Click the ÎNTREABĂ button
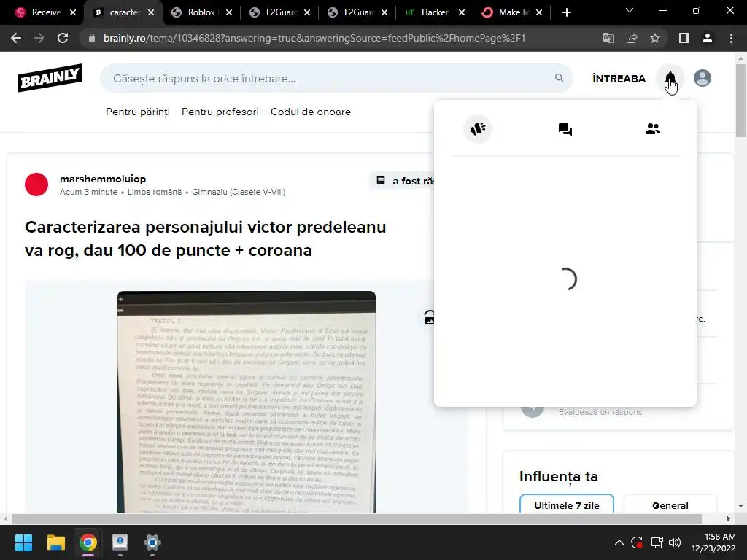747x560 pixels. [619, 79]
